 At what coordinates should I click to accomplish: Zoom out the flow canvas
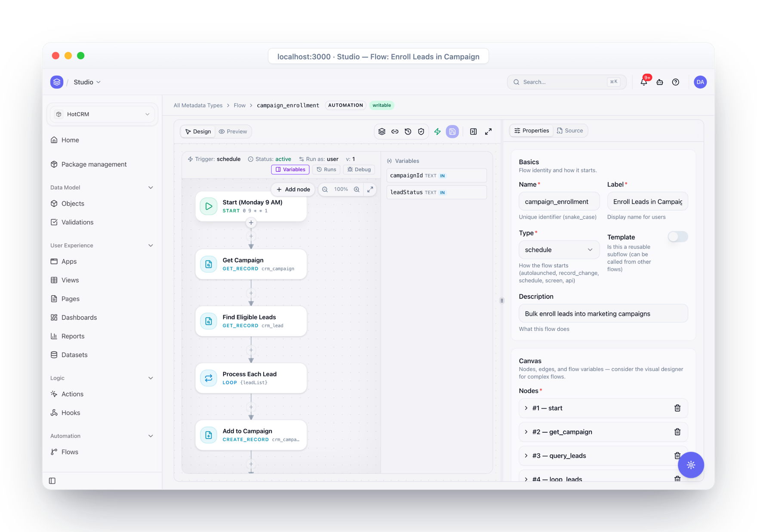[325, 190]
